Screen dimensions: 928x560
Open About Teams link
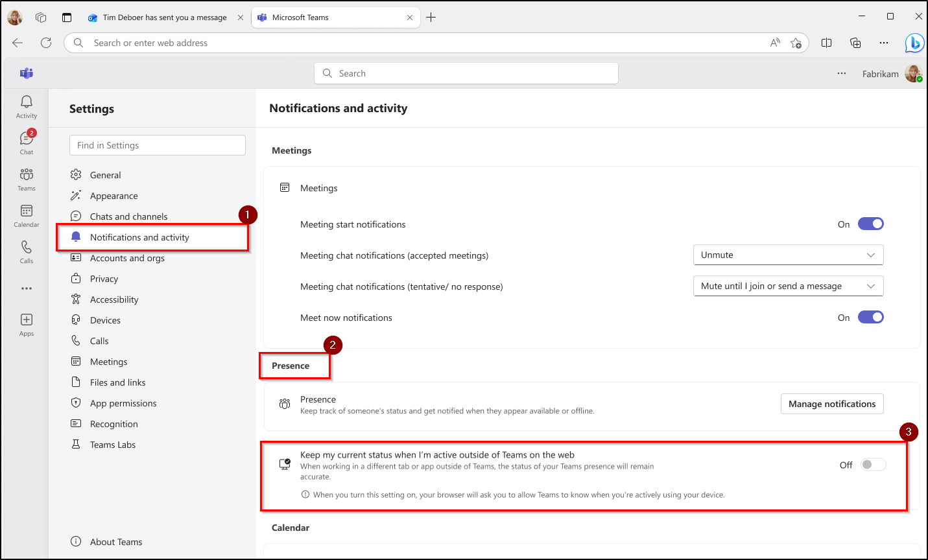point(115,542)
